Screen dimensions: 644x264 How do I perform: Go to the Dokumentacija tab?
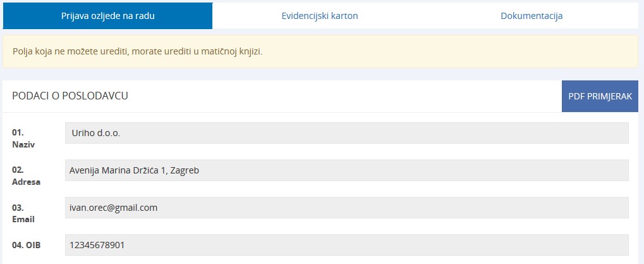pos(532,16)
